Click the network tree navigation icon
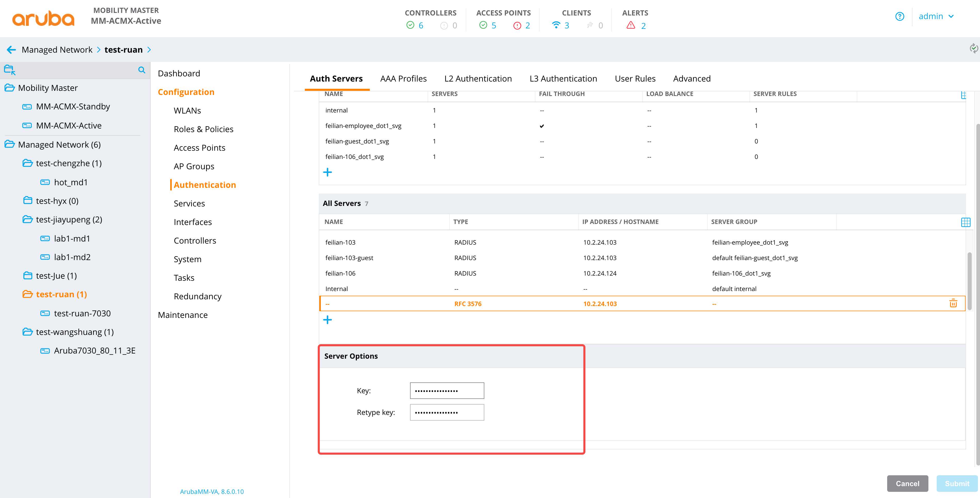 [10, 70]
